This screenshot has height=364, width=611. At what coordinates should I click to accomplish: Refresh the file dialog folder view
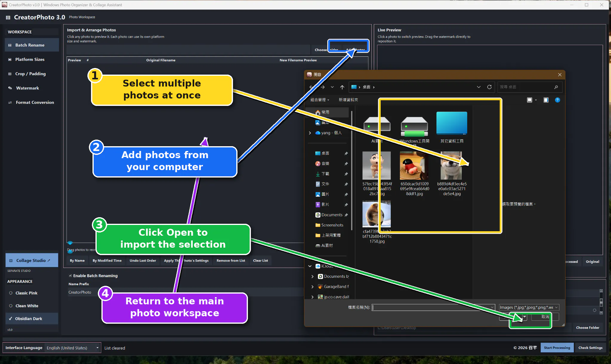pos(489,87)
